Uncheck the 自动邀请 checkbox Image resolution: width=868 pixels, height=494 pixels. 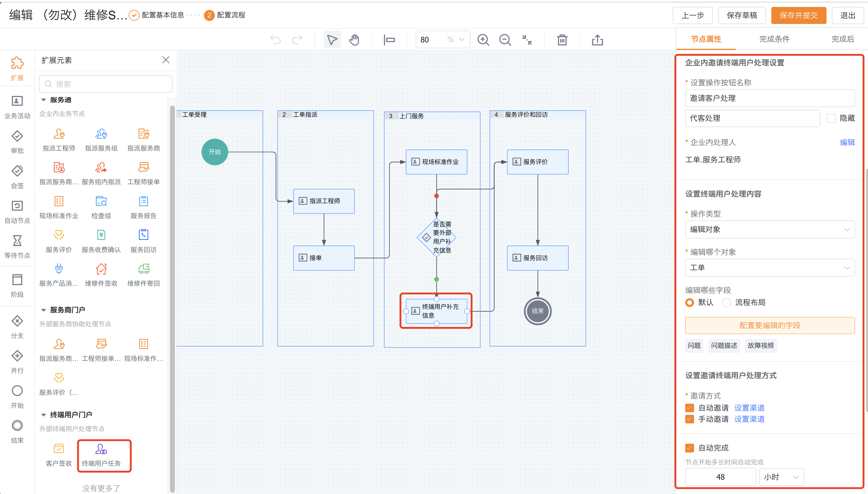click(x=689, y=408)
